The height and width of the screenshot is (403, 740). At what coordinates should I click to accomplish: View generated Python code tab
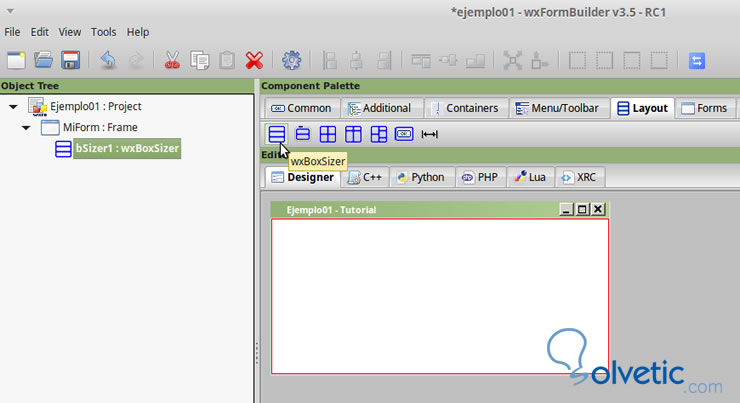(x=421, y=177)
